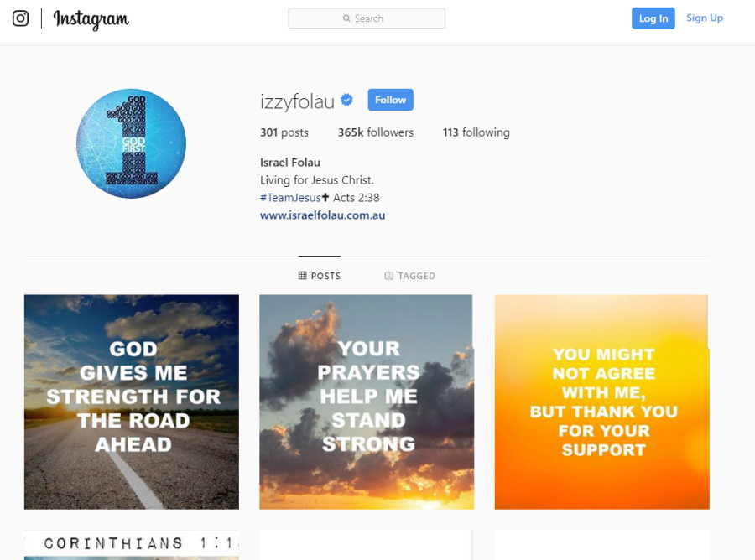
Task: Click into the Search field
Action: pyautogui.click(x=367, y=18)
